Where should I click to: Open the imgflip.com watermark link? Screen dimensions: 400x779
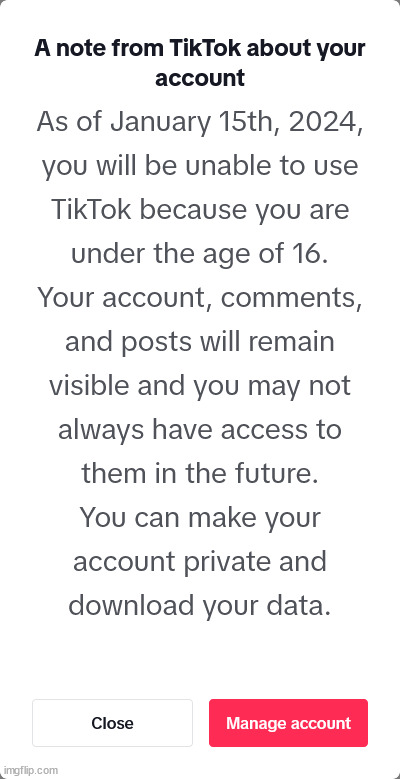pyautogui.click(x=29, y=771)
